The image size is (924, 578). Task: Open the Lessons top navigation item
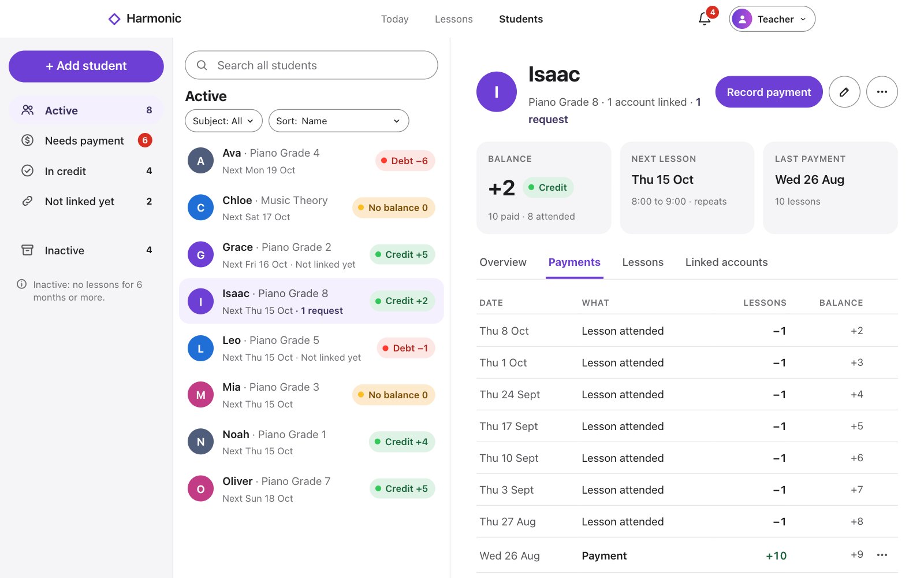(454, 19)
